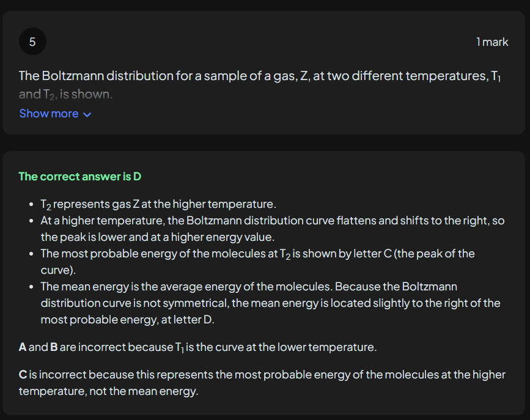Click the truncated line 'and T2, is shown.'
Screen dimensions: 530x420
(x=65, y=95)
